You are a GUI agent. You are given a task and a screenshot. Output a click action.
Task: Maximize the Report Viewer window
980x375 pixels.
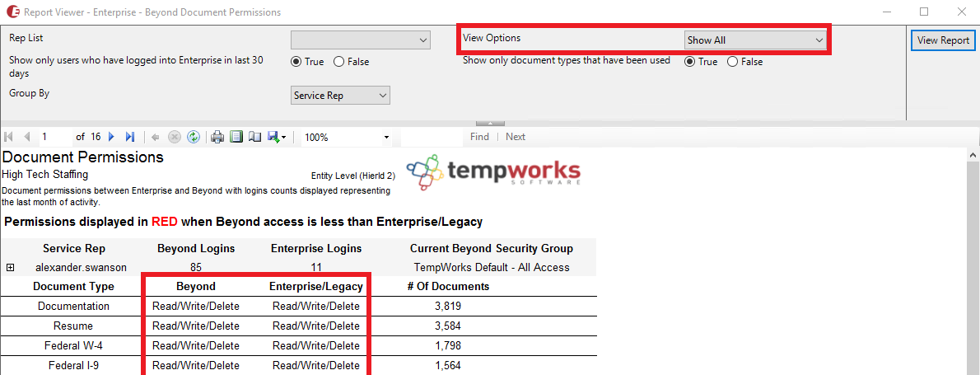coord(924,12)
